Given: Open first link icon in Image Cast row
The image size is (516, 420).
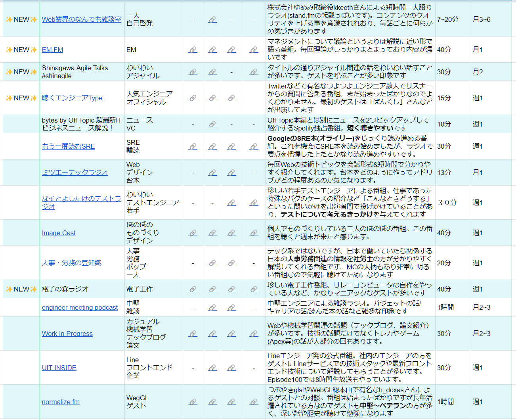Looking at the screenshot, I should pyautogui.click(x=193, y=233).
